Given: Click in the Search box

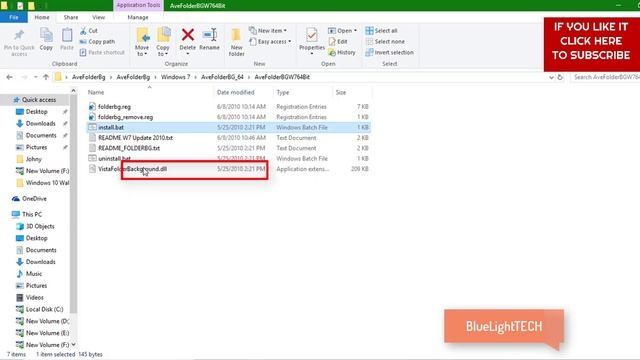Looking at the screenshot, I should (x=605, y=77).
